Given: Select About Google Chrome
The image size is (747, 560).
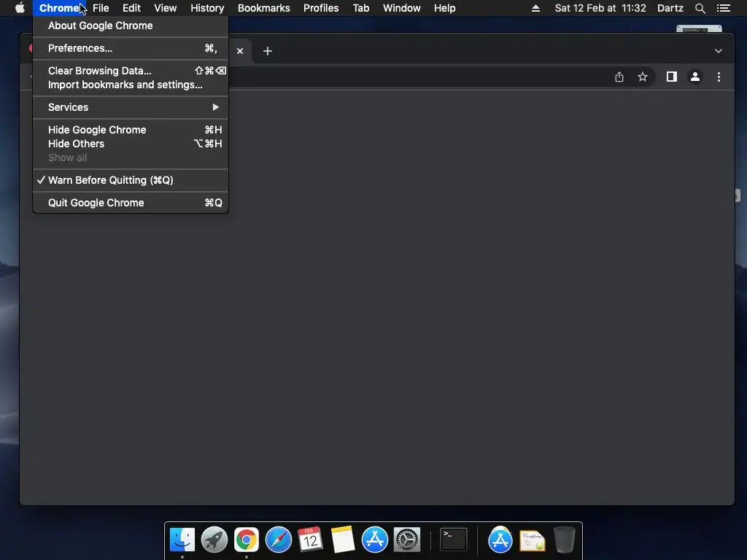Looking at the screenshot, I should 131,26.
